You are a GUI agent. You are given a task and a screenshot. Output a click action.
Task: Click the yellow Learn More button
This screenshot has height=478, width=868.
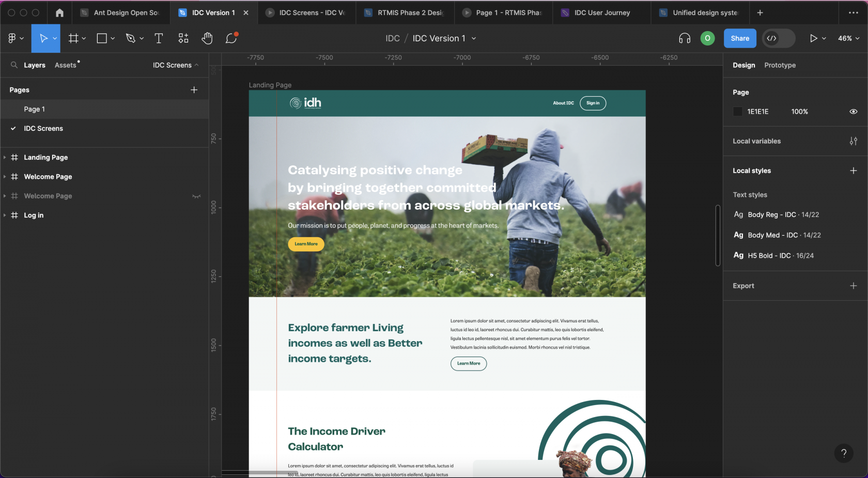[306, 244]
